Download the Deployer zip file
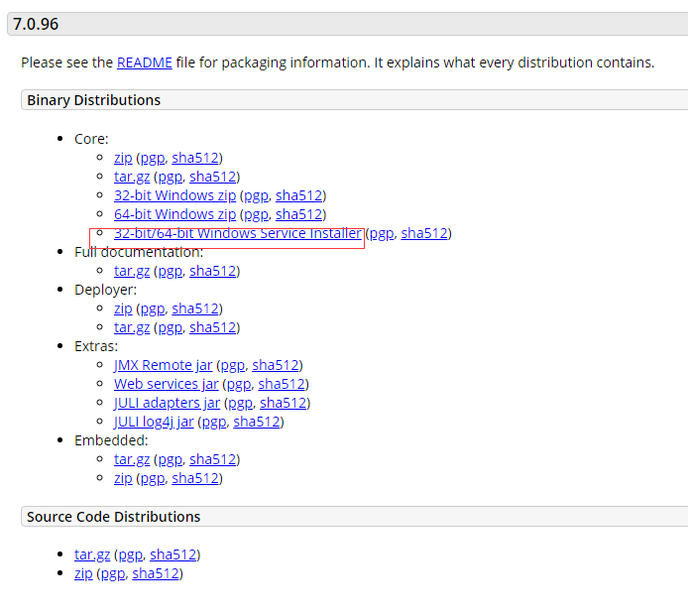Viewport: 688px width, 616px height. pos(123,308)
